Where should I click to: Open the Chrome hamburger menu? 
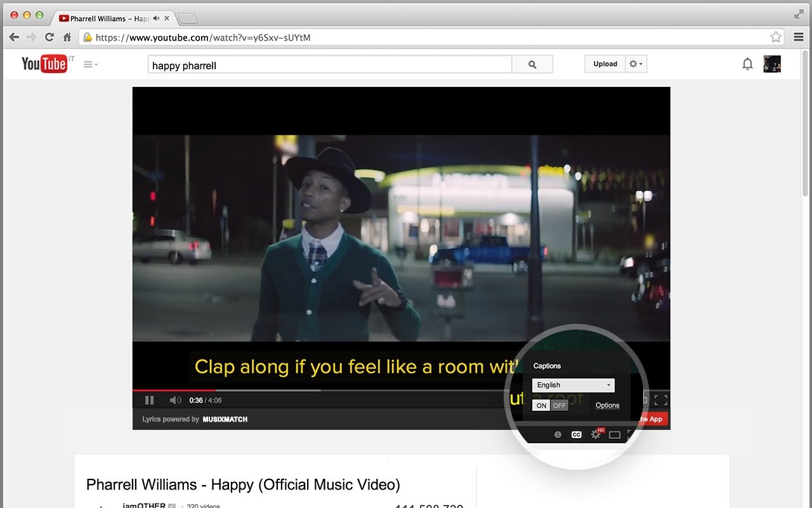click(798, 37)
